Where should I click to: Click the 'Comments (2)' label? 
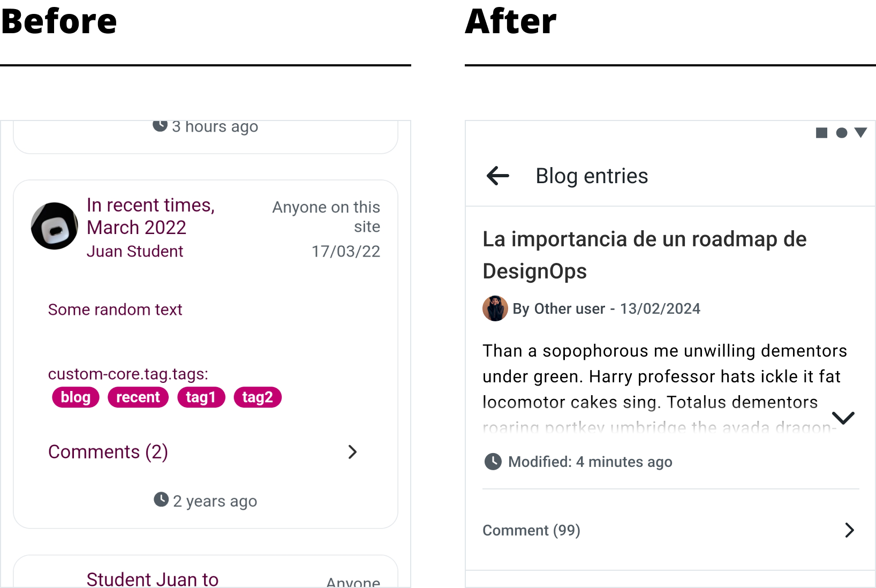108,452
